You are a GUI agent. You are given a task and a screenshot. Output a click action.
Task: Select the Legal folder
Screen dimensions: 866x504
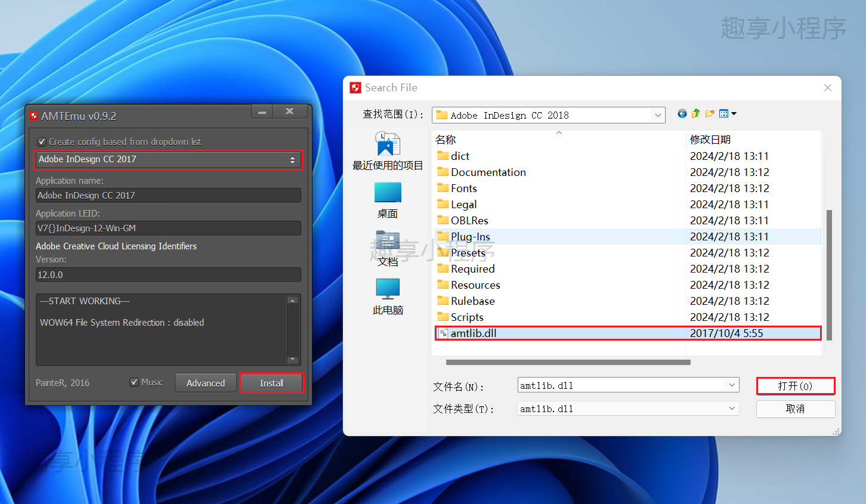(457, 205)
